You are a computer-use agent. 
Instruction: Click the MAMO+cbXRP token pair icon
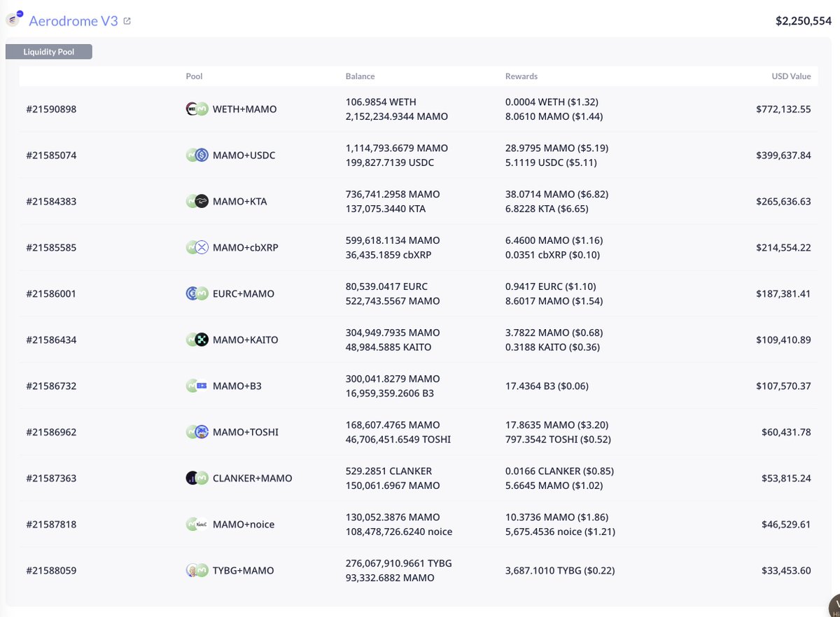(197, 247)
